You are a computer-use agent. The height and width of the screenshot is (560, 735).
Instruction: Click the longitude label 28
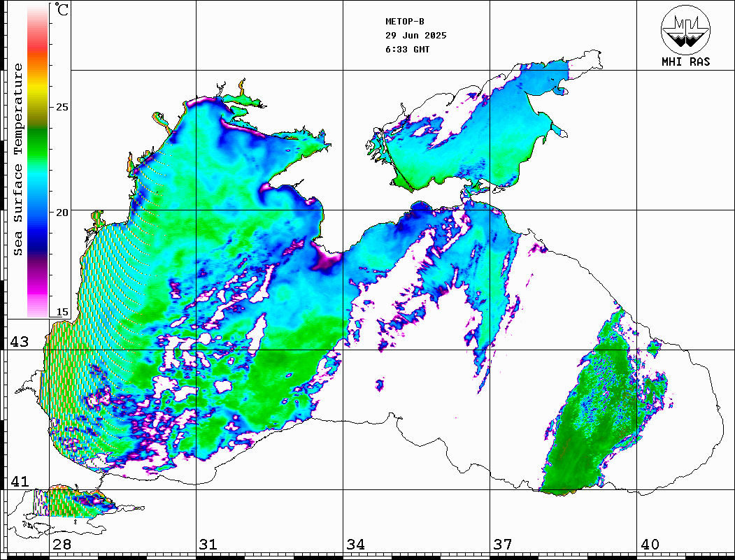pyautogui.click(x=62, y=545)
